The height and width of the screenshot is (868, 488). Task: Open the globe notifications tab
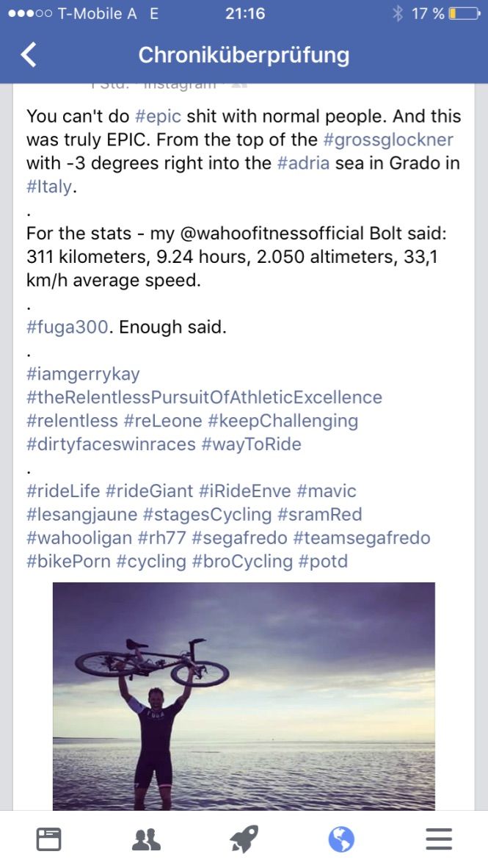341,839
